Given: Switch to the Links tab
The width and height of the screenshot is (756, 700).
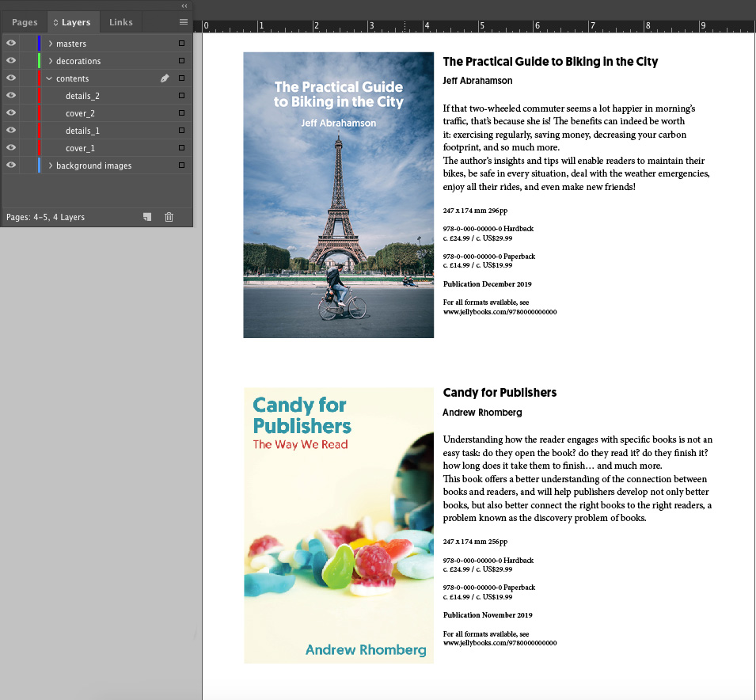Looking at the screenshot, I should tap(121, 22).
